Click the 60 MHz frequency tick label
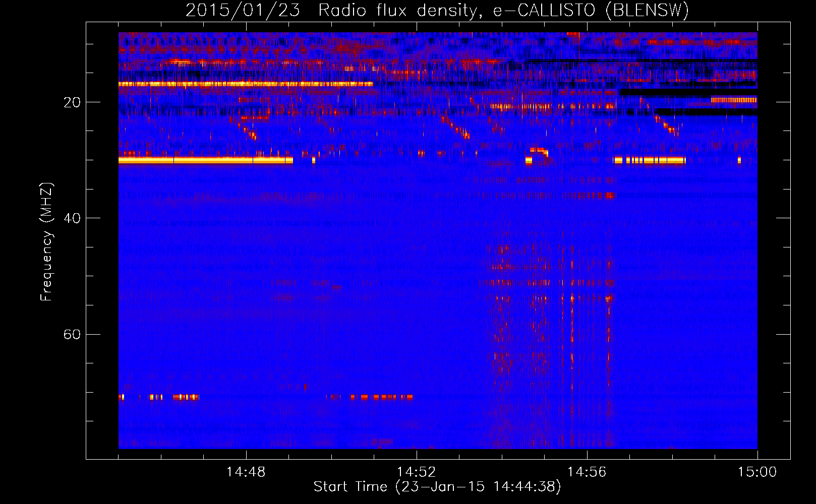 click(x=72, y=334)
